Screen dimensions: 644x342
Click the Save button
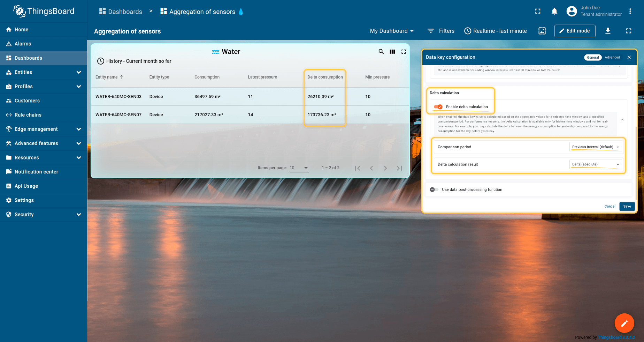627,206
